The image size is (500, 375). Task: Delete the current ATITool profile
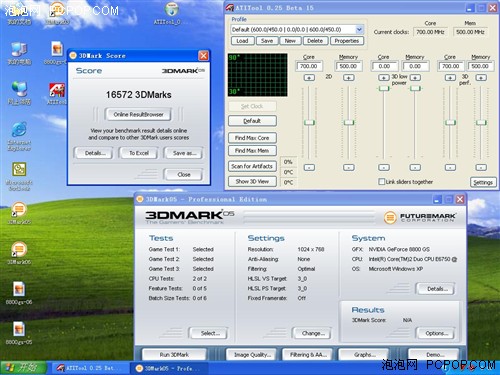(315, 41)
